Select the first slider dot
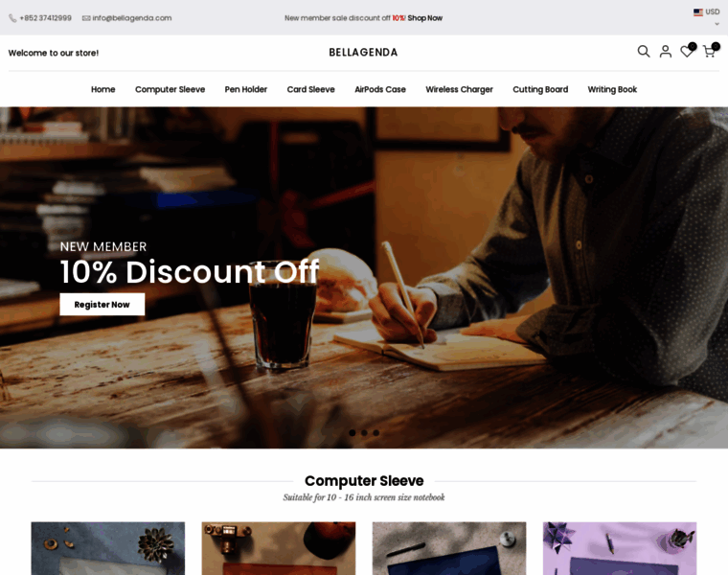 click(x=353, y=433)
